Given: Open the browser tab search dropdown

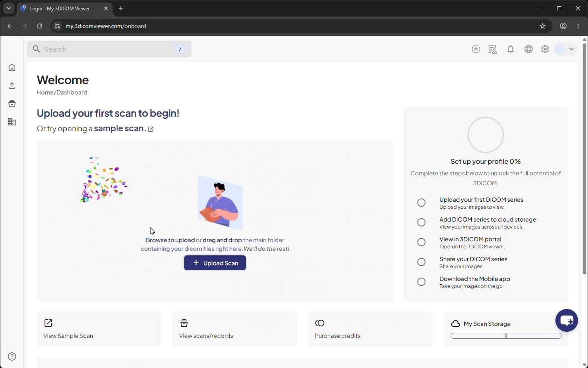Looking at the screenshot, I should tap(9, 8).
